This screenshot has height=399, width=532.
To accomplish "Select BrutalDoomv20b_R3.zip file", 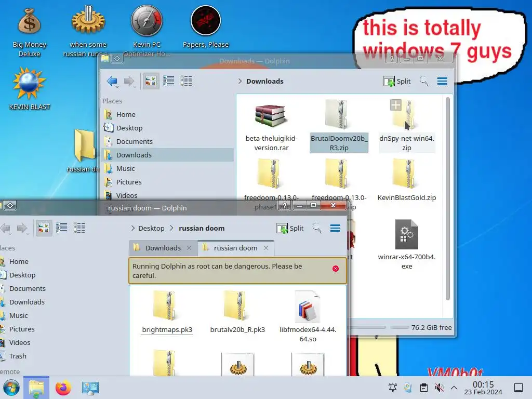I will [x=339, y=126].
